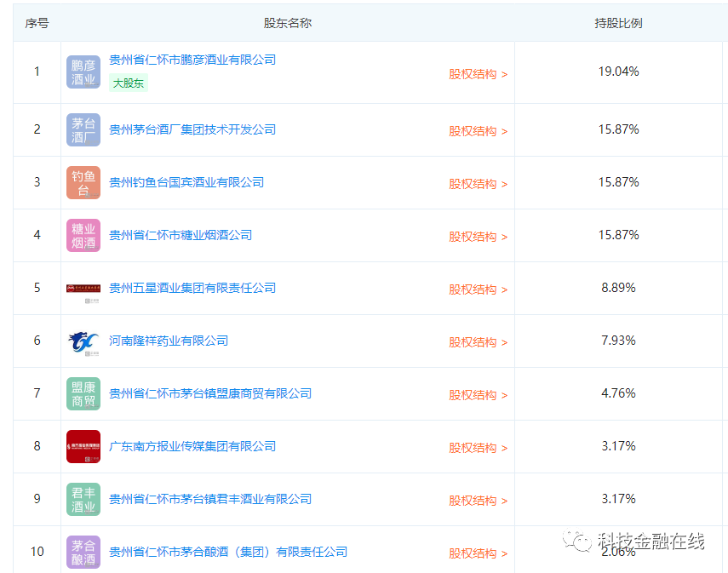Expand 股权结构 for 盟康商贸 row
728x573 pixels.
(x=479, y=396)
